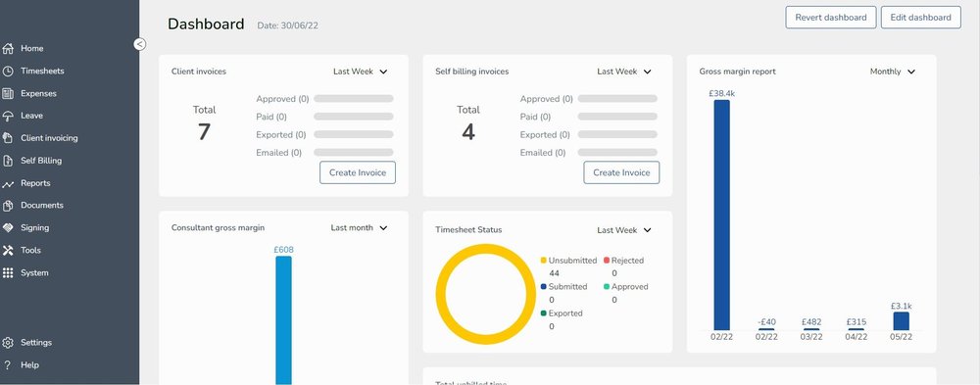
Task: Click the £3.1k bar for 05/22
Action: 902,321
